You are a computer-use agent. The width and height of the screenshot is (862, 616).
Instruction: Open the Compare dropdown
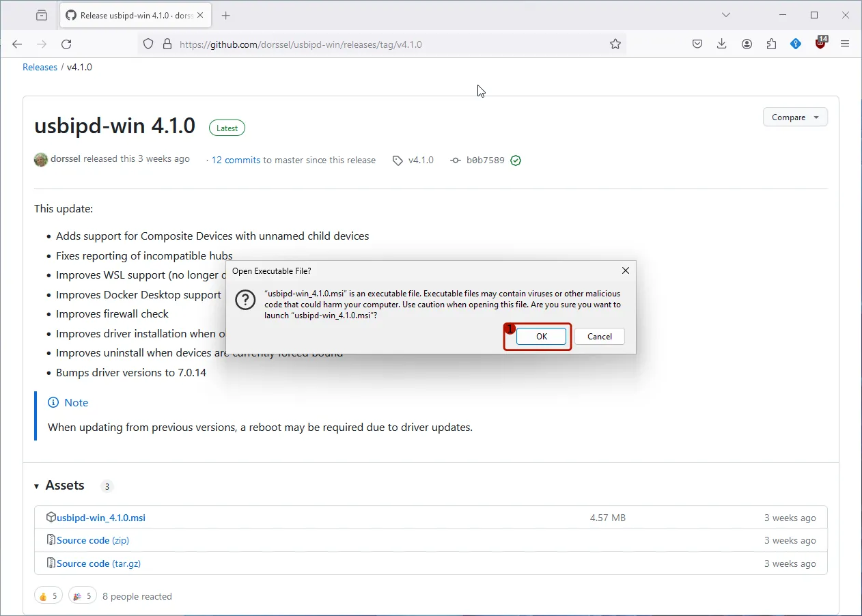[x=794, y=117]
